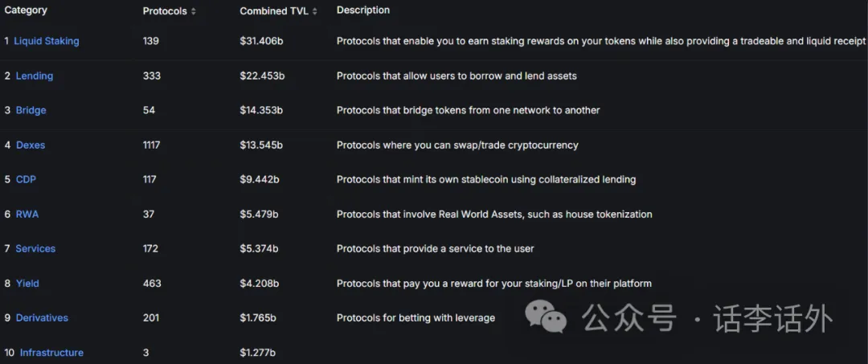Viewport: 868px width, 364px height.
Task: Open the Liquid Staking category
Action: click(47, 41)
